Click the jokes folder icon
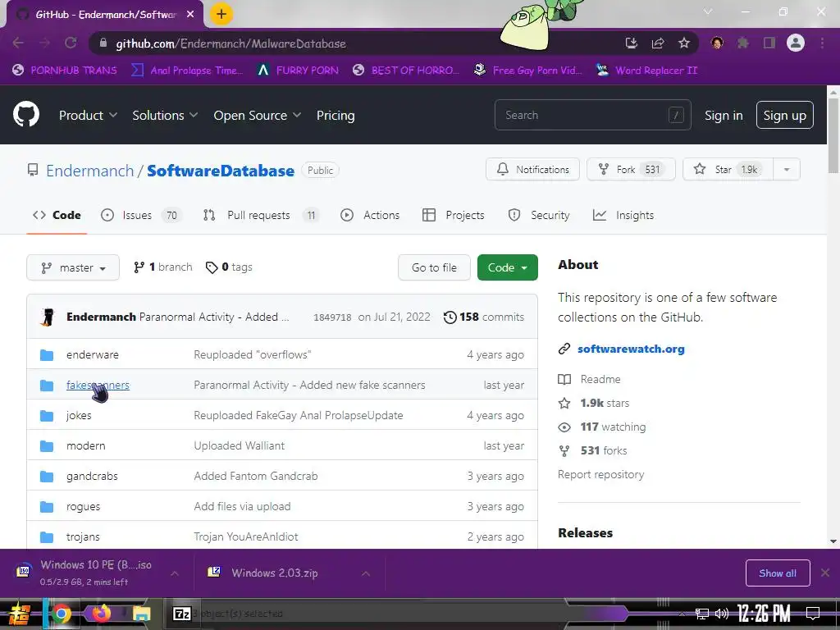This screenshot has height=630, width=840. click(x=47, y=416)
